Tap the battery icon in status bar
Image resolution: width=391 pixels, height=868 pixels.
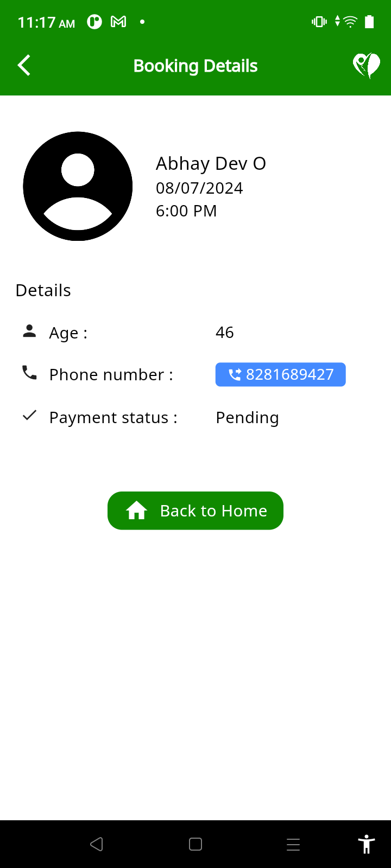pyautogui.click(x=369, y=22)
